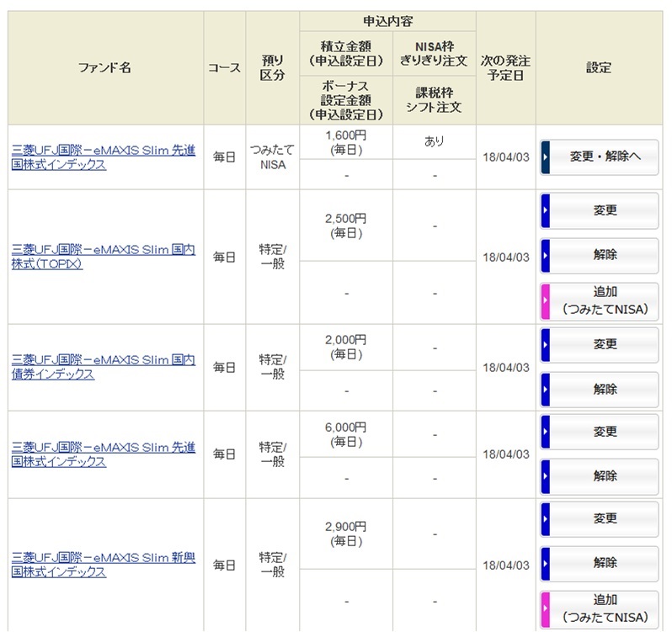Image resolution: width=672 pixels, height=632 pixels.
Task: Click 変更・解除へ button for つみたてNISA fund
Action: pos(599,157)
